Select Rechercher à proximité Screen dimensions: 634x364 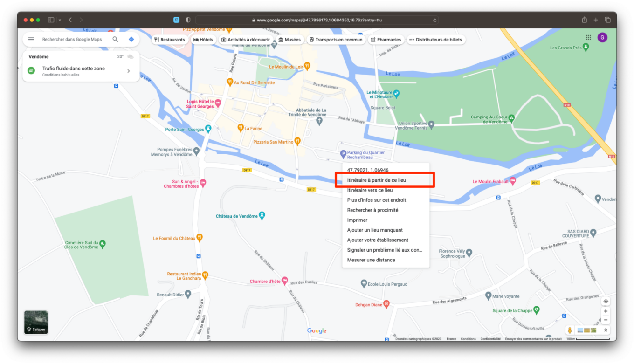[385, 210]
